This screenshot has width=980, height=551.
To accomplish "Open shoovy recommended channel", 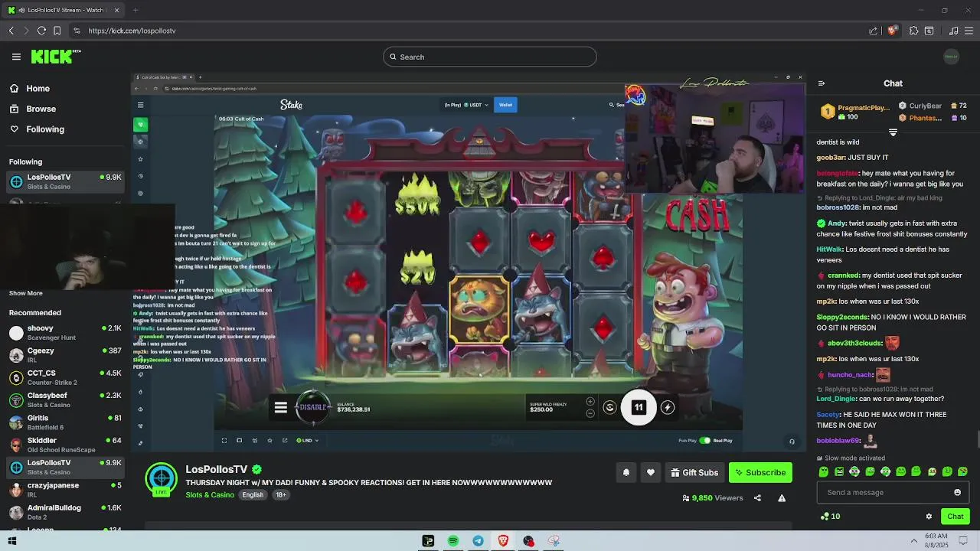I will click(x=65, y=333).
